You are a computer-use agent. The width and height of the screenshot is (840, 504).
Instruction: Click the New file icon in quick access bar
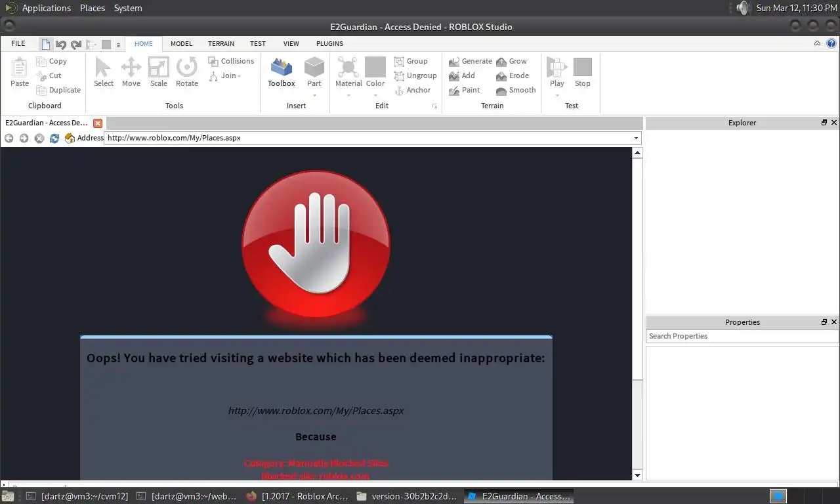[x=45, y=45]
